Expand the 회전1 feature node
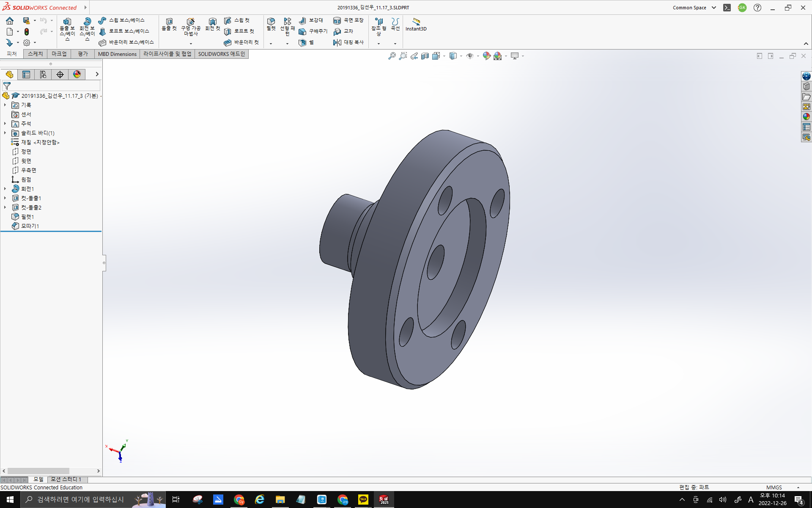 (x=5, y=188)
